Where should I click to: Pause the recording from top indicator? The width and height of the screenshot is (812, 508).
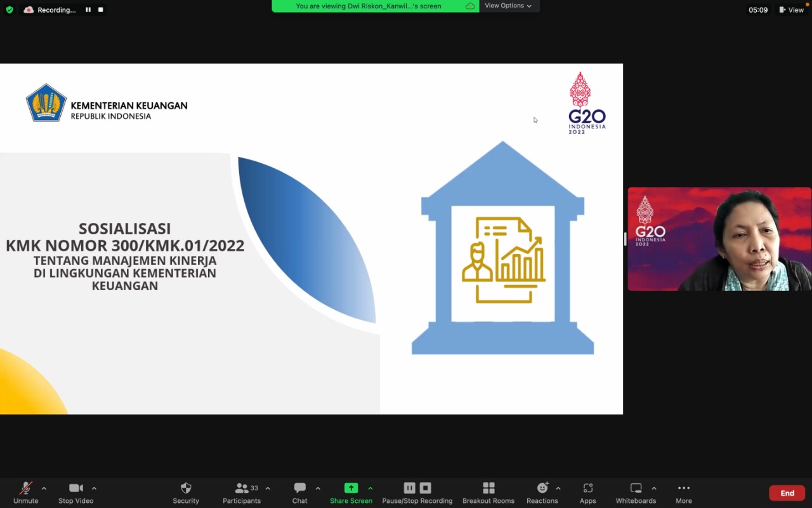pos(88,10)
